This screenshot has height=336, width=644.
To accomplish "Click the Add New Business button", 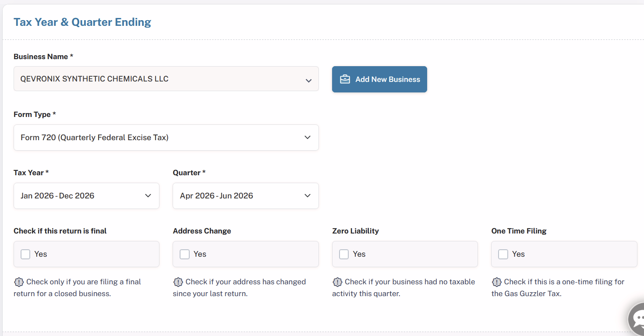I will (x=379, y=79).
